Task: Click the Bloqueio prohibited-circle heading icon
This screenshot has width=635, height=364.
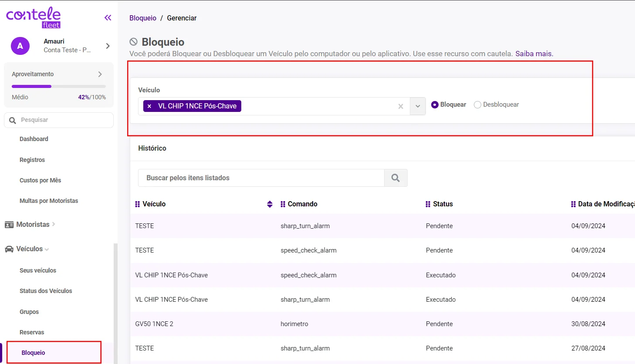Action: pos(134,42)
